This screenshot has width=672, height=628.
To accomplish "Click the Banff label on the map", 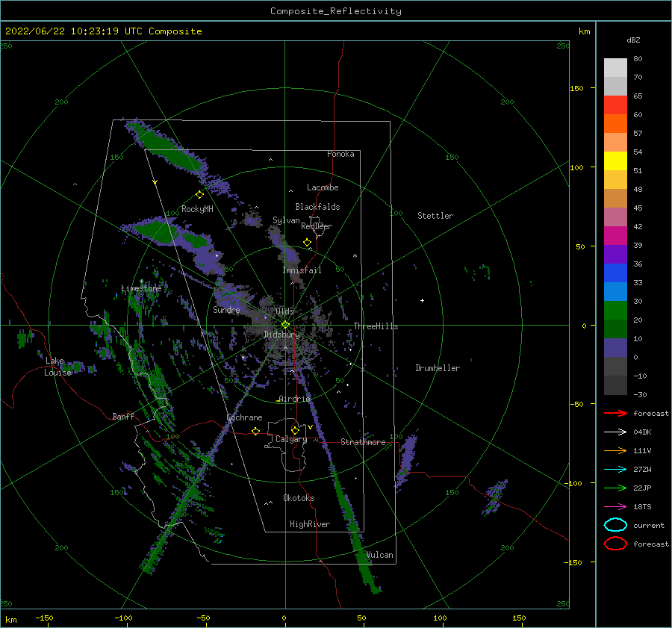I will tap(123, 417).
